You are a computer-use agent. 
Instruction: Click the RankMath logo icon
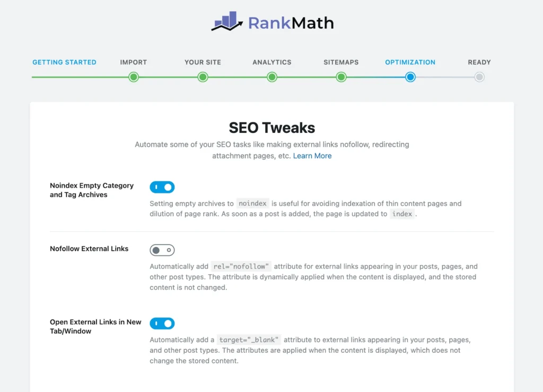tap(227, 22)
